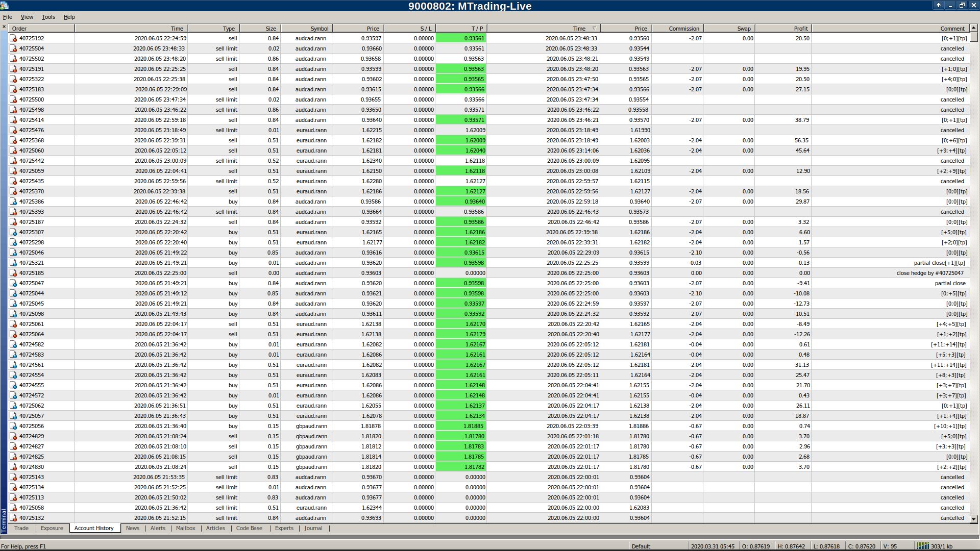Click the pin arrow button in title bar
This screenshot has height=551, width=980.
point(938,5)
